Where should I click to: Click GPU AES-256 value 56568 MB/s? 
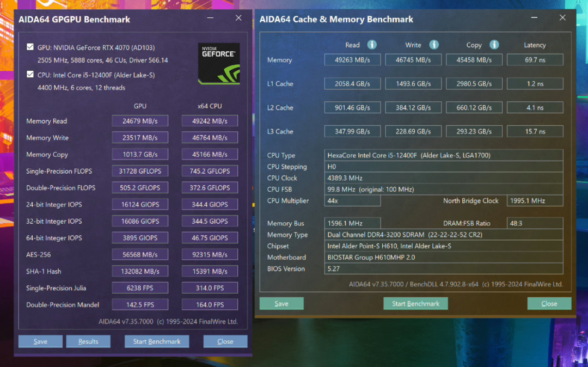[x=140, y=254]
